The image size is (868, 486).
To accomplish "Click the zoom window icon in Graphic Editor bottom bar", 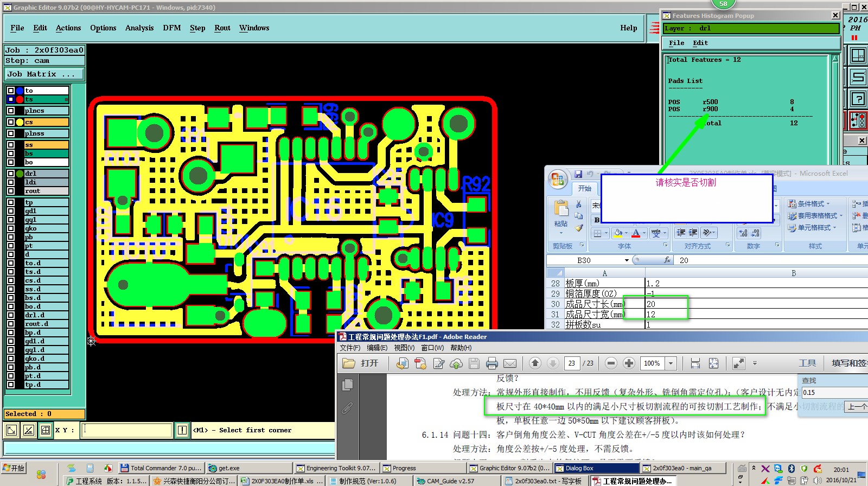I will 11,430.
